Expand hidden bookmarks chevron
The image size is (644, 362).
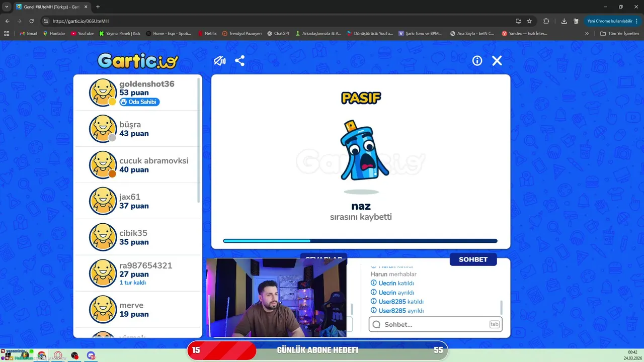pyautogui.click(x=587, y=33)
